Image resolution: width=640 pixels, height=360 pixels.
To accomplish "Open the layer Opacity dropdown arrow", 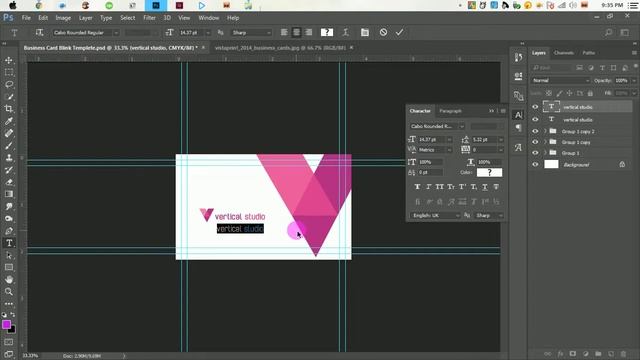I will [634, 80].
